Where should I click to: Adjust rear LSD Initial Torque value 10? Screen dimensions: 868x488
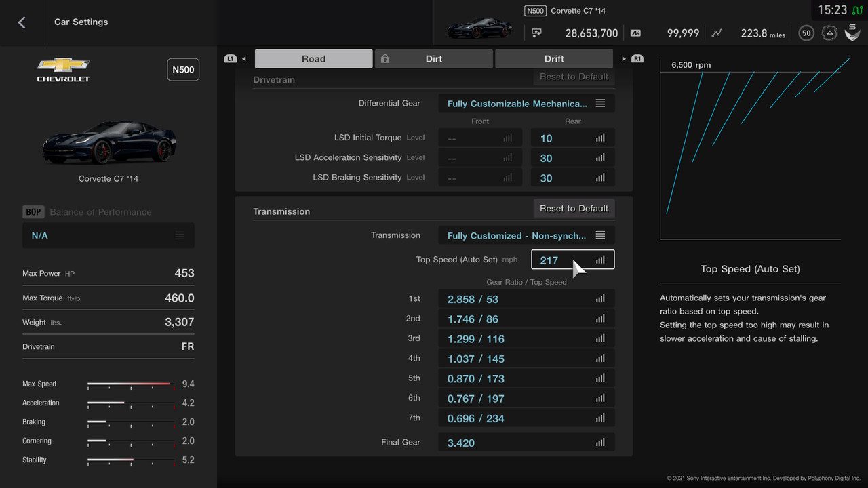pos(572,138)
